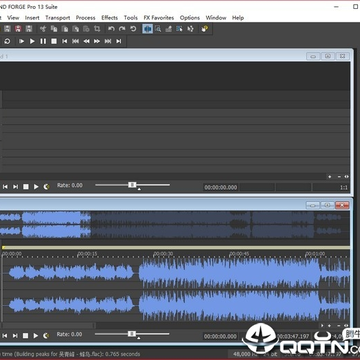
Task: Click the 00:00:30 mark on the time ruler
Action: (163, 254)
